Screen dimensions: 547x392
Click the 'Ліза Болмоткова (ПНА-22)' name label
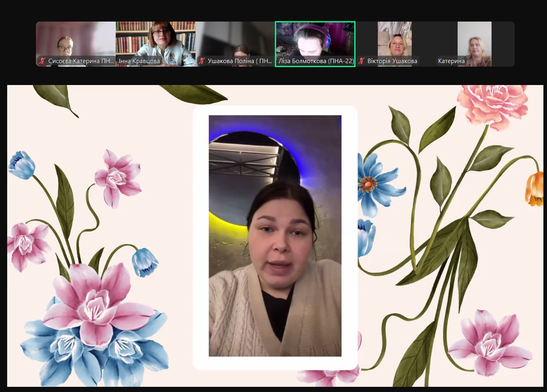316,61
